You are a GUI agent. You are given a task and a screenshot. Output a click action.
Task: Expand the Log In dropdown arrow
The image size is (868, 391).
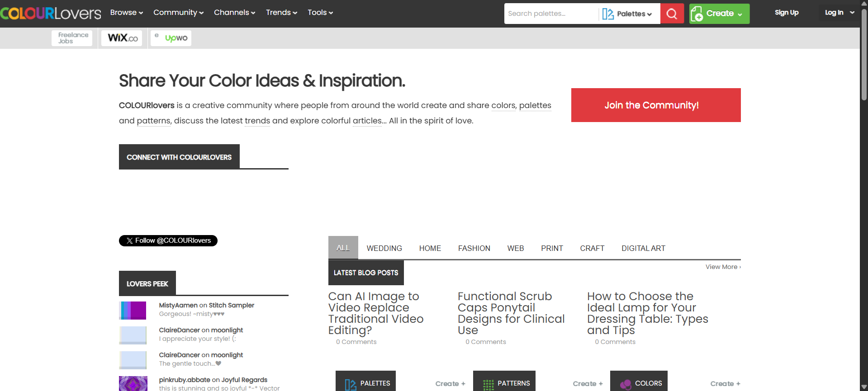(852, 13)
